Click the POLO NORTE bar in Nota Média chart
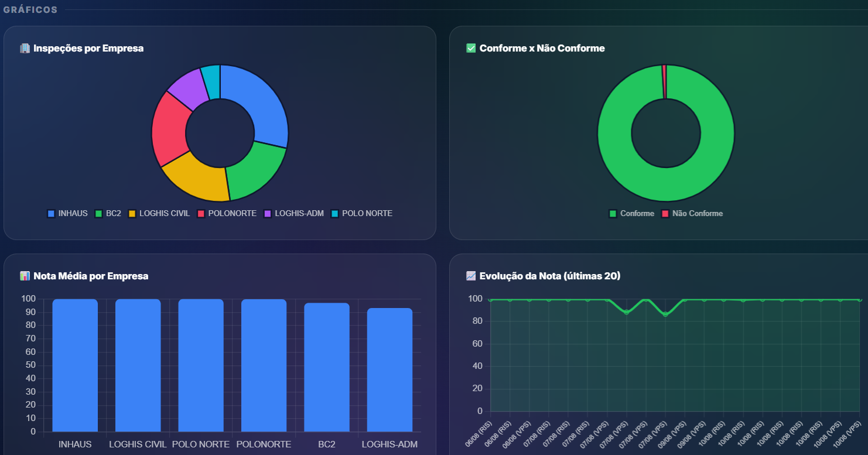The image size is (868, 455). 201,365
